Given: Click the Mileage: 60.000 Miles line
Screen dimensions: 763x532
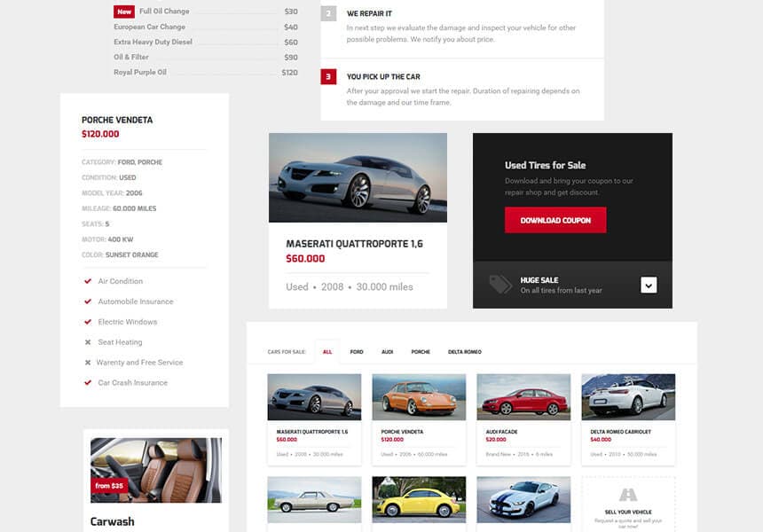Looking at the screenshot, I should click(x=119, y=208).
